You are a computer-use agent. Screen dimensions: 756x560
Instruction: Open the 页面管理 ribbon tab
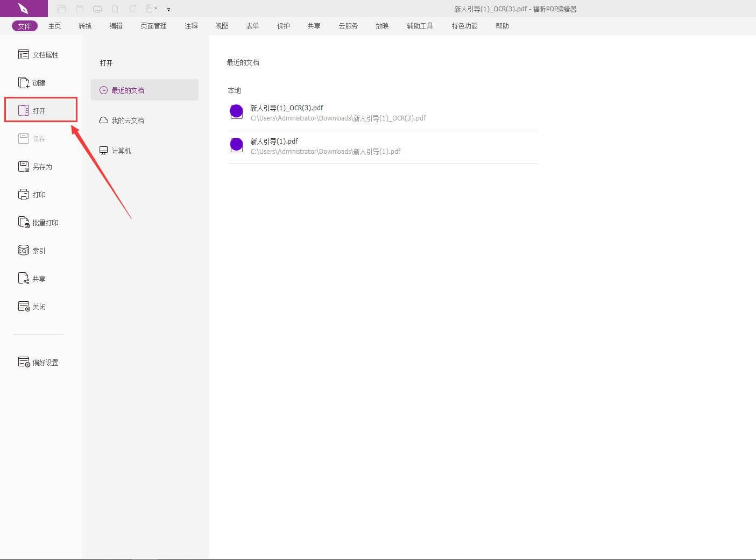click(x=153, y=26)
